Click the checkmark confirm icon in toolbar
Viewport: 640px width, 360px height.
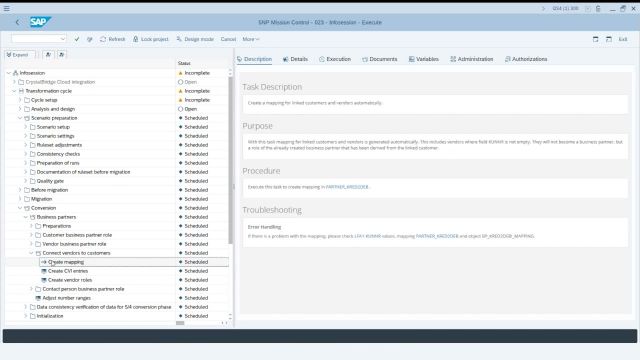pyautogui.click(x=77, y=39)
